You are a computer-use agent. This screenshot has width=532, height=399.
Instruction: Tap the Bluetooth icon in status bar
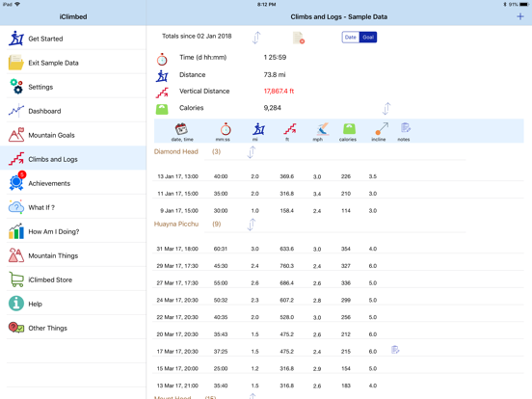(505, 5)
